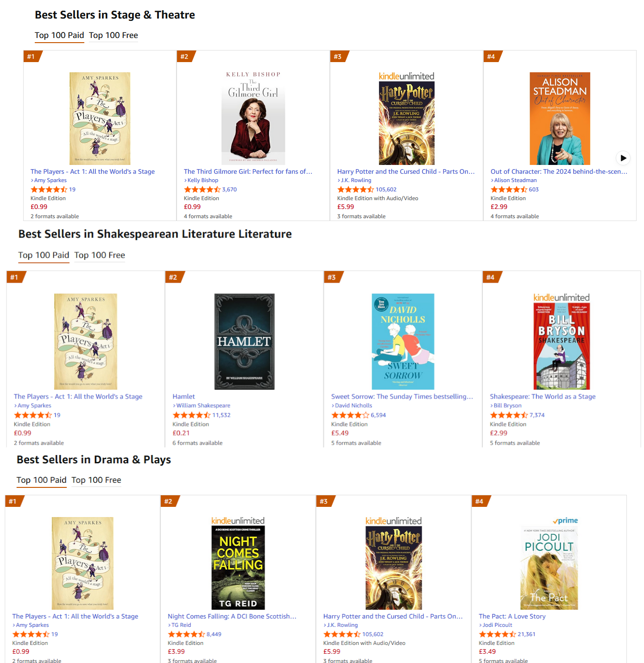Click star rating of Out of Character
Viewport: 644px width, 663px height.
(x=509, y=189)
